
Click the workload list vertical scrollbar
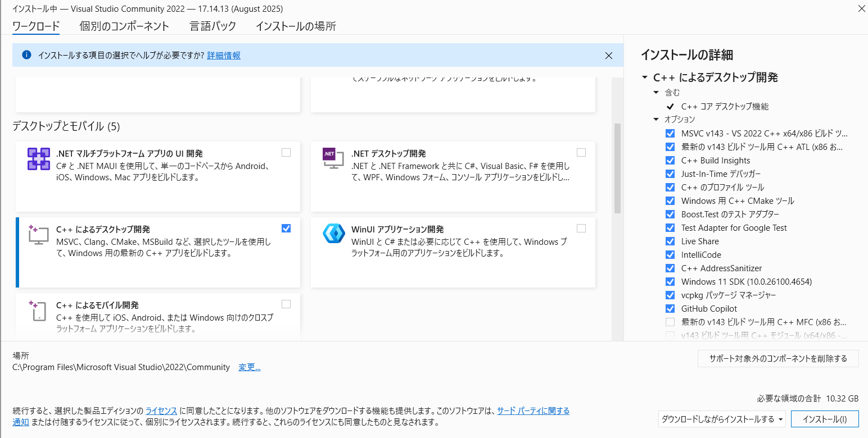coord(617,168)
